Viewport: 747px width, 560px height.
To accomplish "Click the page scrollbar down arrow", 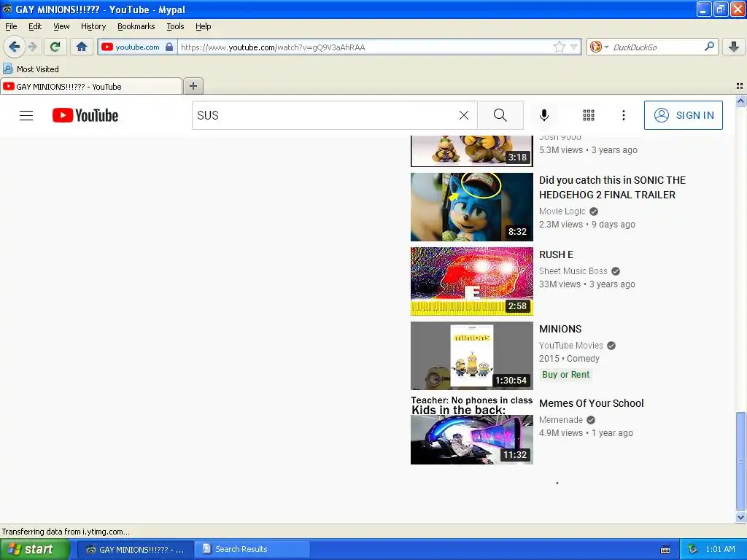I will (x=740, y=517).
